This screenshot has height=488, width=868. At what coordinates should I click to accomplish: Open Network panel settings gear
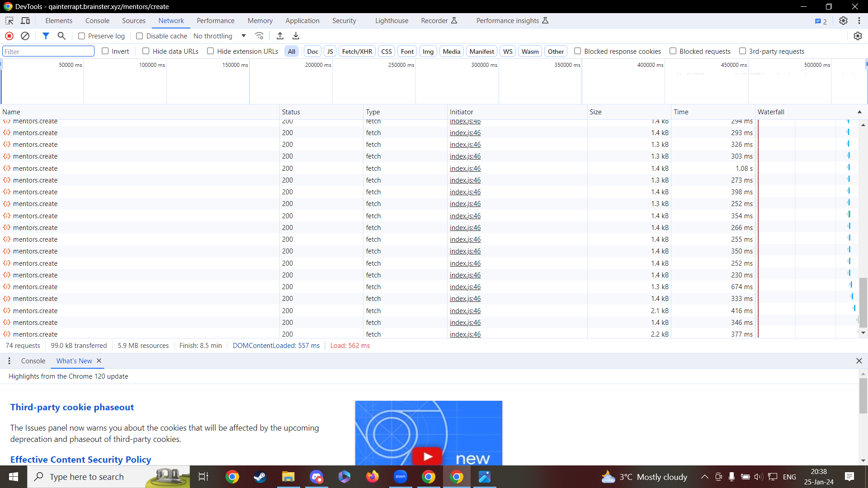(x=858, y=36)
